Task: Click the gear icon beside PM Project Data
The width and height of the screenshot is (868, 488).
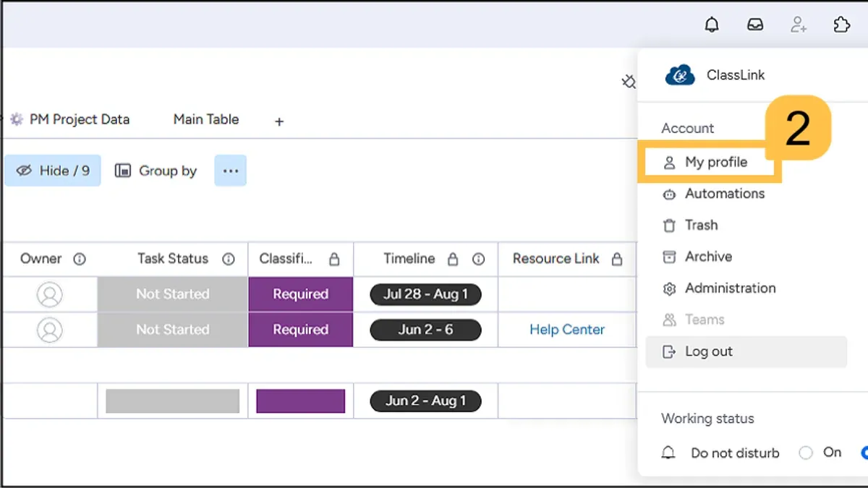Action: pyautogui.click(x=16, y=119)
